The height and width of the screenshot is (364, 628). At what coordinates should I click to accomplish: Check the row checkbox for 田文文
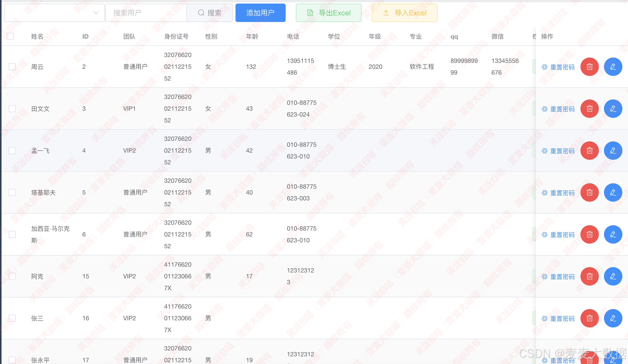tap(12, 109)
